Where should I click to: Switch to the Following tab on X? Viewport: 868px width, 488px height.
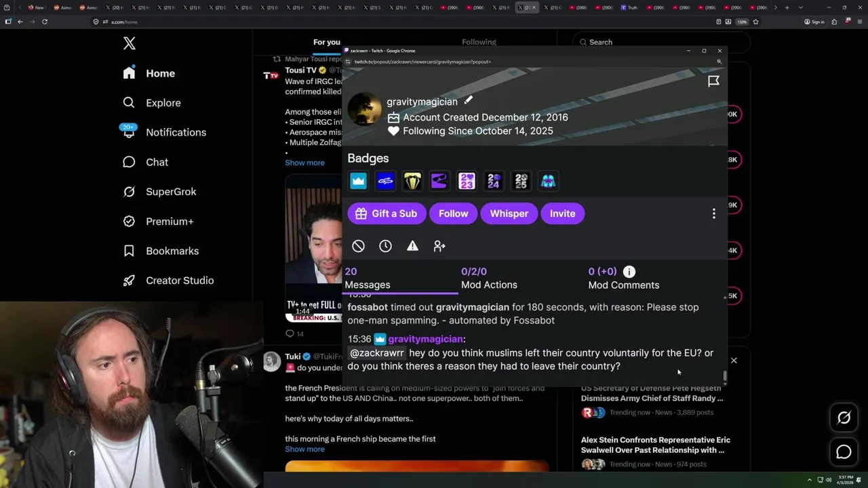click(479, 42)
